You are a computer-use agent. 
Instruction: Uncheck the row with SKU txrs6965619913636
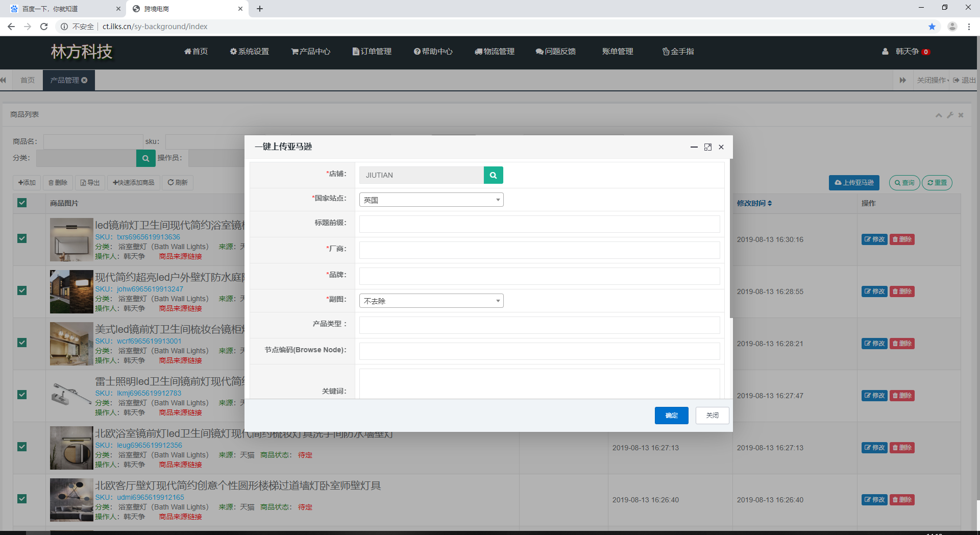22,238
